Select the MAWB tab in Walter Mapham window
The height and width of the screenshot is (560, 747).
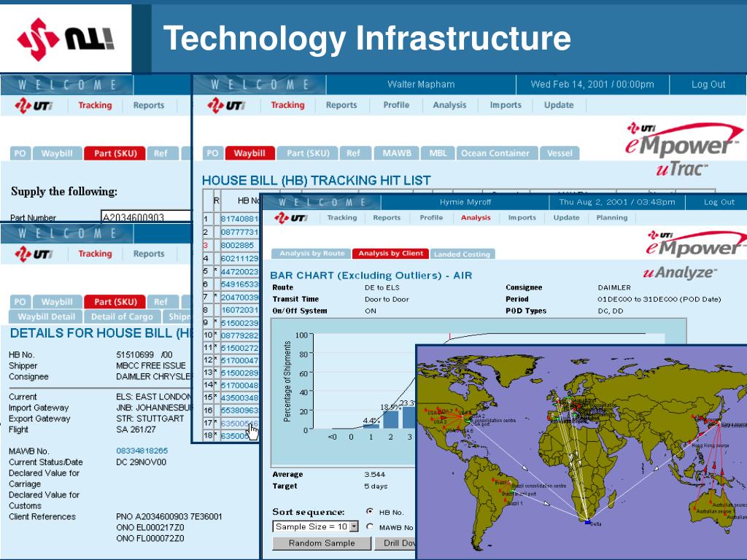pos(396,153)
